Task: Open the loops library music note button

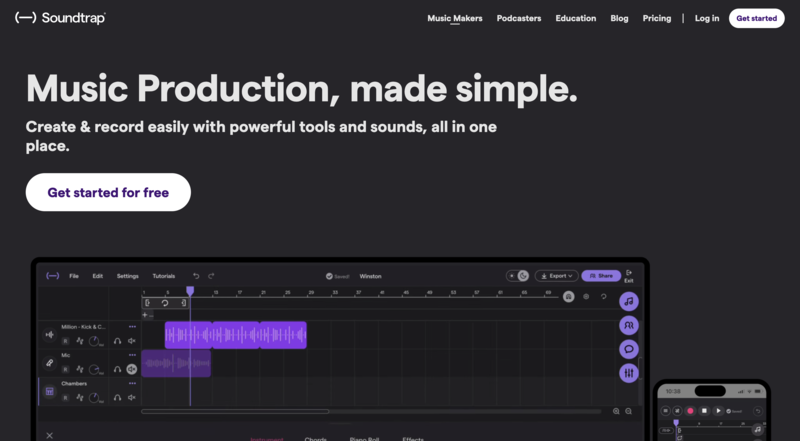Action: 629,301
